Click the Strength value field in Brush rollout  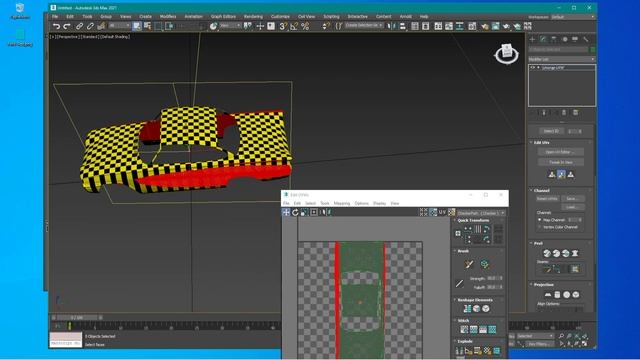coord(492,278)
